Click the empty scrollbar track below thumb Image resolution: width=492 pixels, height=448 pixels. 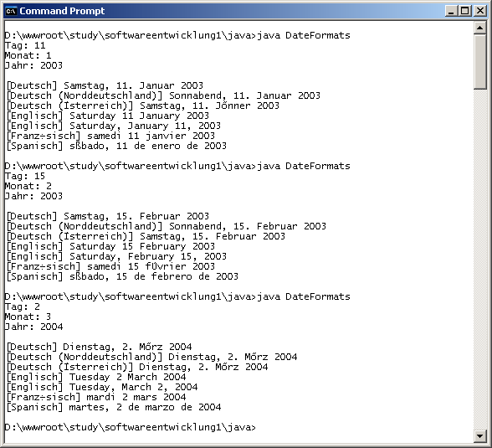click(x=479, y=260)
